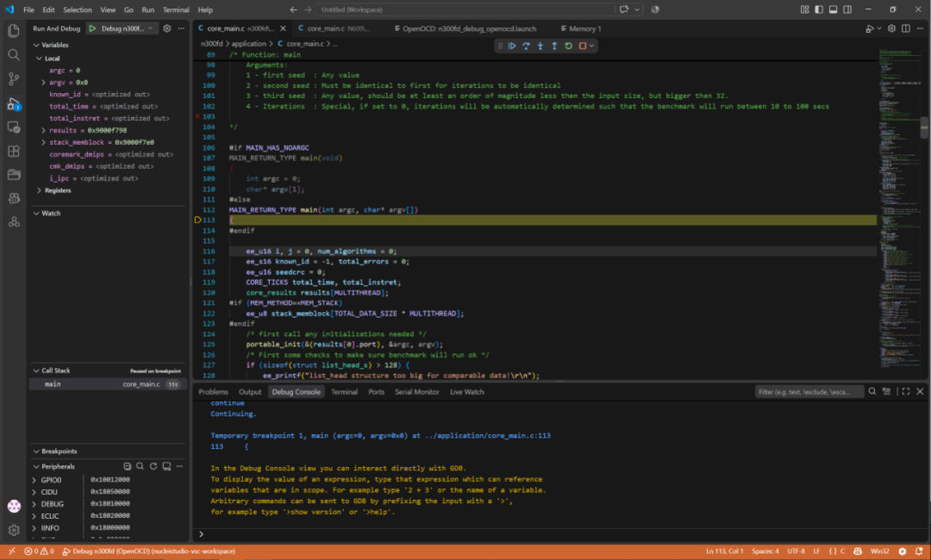931x560 pixels.
Task: Open the Terminal menu
Action: point(176,9)
